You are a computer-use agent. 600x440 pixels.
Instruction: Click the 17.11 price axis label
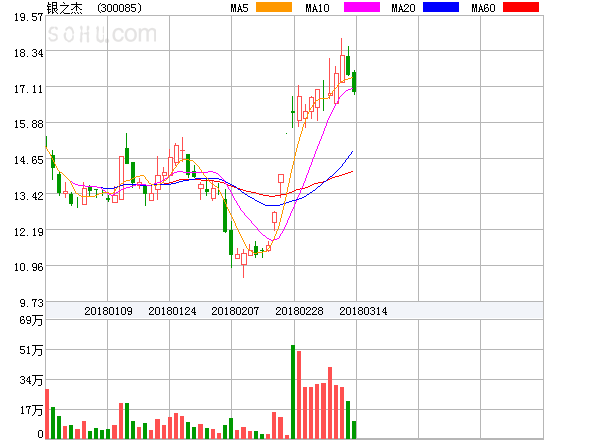[29, 89]
